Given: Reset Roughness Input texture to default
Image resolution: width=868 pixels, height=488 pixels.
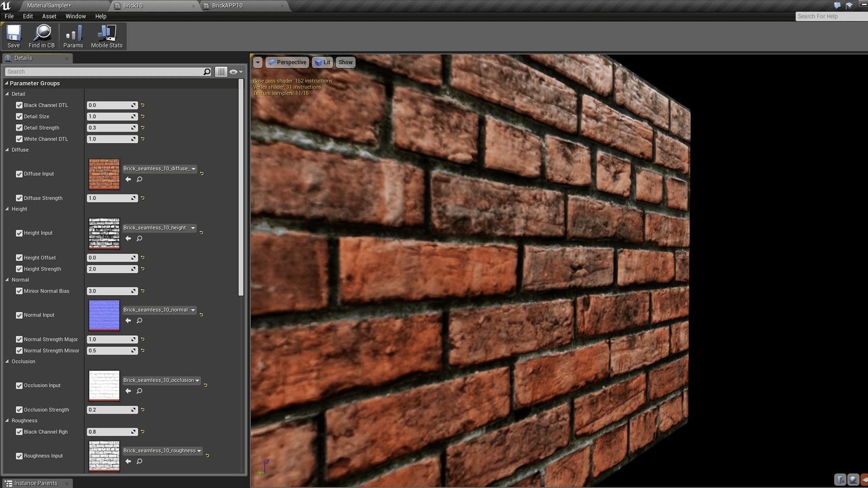Looking at the screenshot, I should point(208,455).
